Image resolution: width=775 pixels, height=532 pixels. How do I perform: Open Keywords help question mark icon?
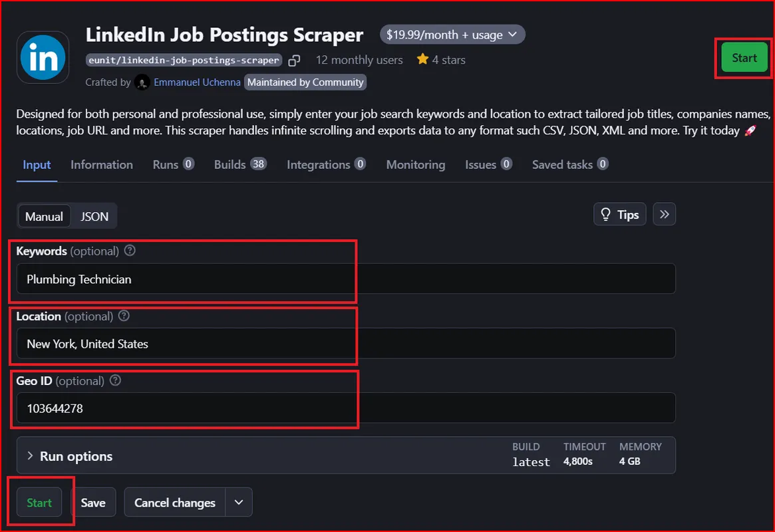click(130, 251)
